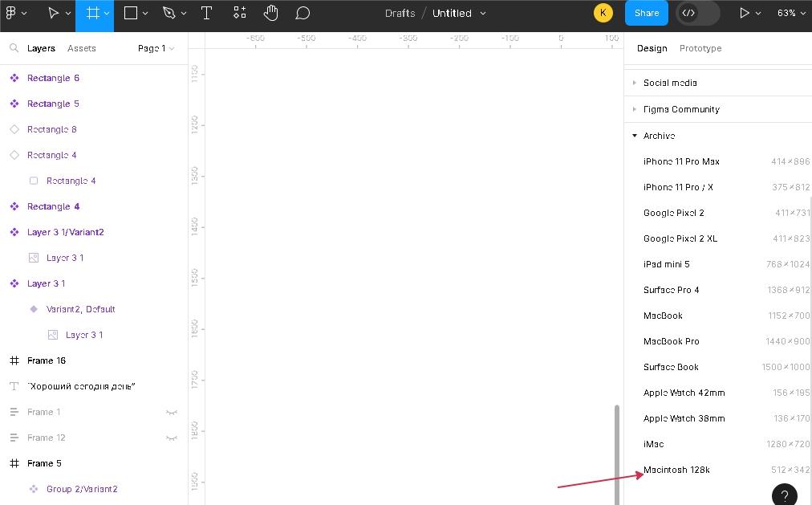Image resolution: width=812 pixels, height=505 pixels.
Task: Open the Help question mark button
Action: [x=784, y=495]
